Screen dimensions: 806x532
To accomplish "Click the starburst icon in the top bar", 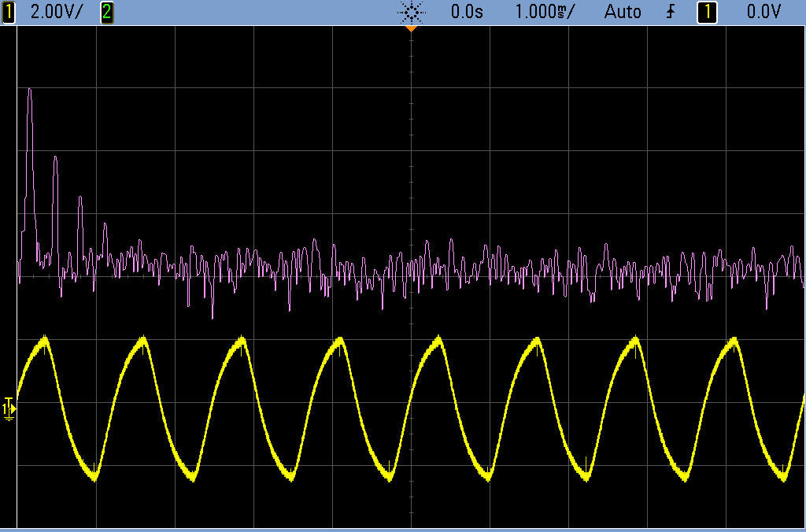I will pos(411,12).
